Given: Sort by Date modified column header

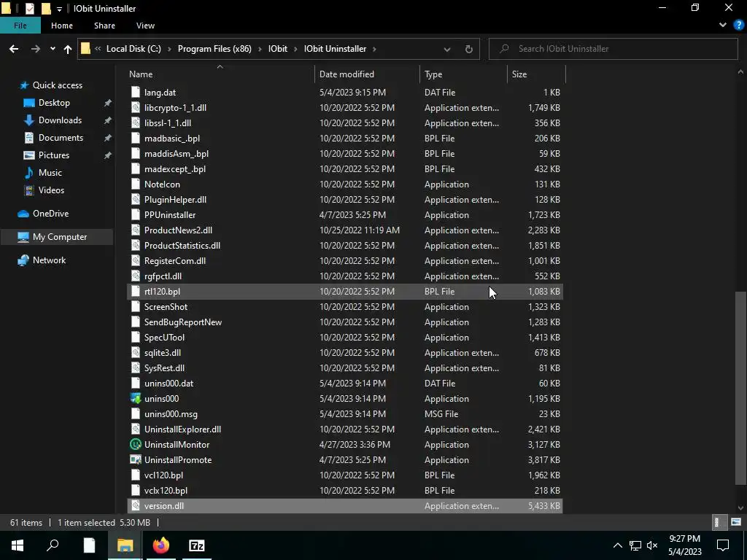Looking at the screenshot, I should coord(367,74).
